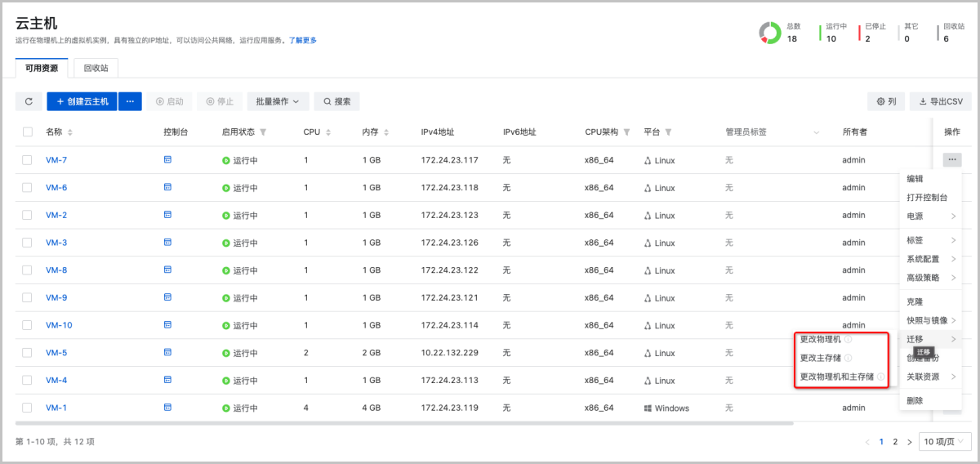The width and height of the screenshot is (980, 464).
Task: Click the filter icon on 平台 column
Action: [x=668, y=132]
